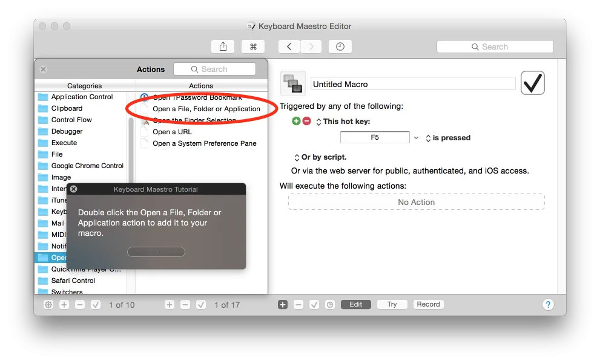This screenshot has height=364, width=600.
Task: Click the Try button
Action: (x=392, y=304)
